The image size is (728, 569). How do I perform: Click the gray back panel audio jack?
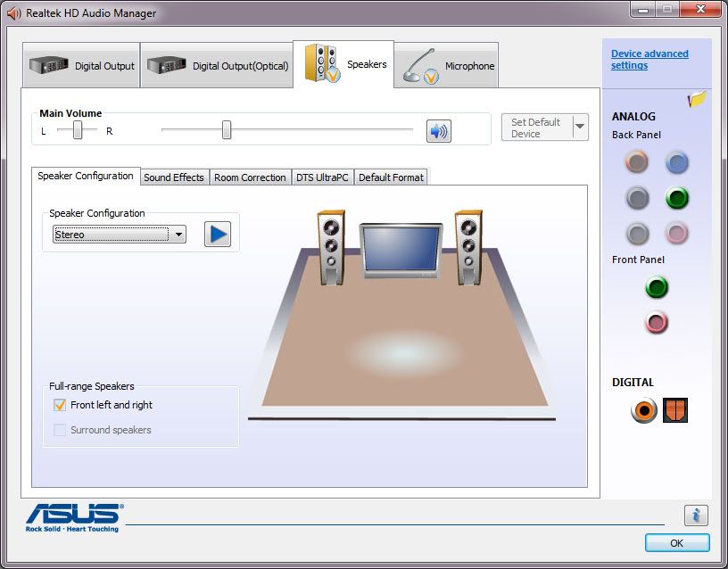[x=637, y=233]
